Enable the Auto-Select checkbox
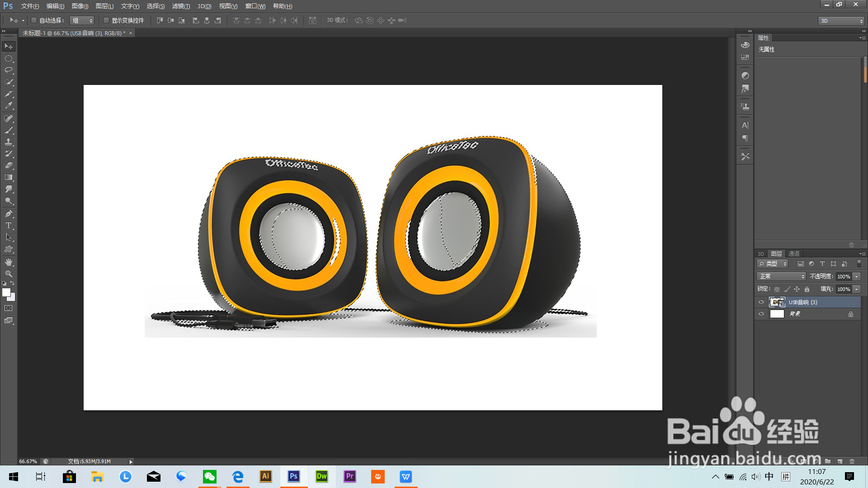Viewport: 868px width, 488px height. pyautogui.click(x=33, y=20)
